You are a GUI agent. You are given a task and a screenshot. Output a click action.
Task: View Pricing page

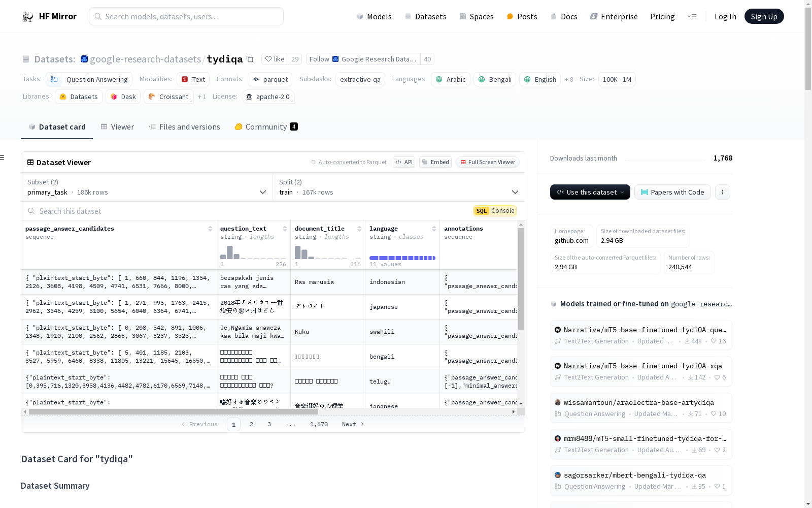[x=662, y=17]
